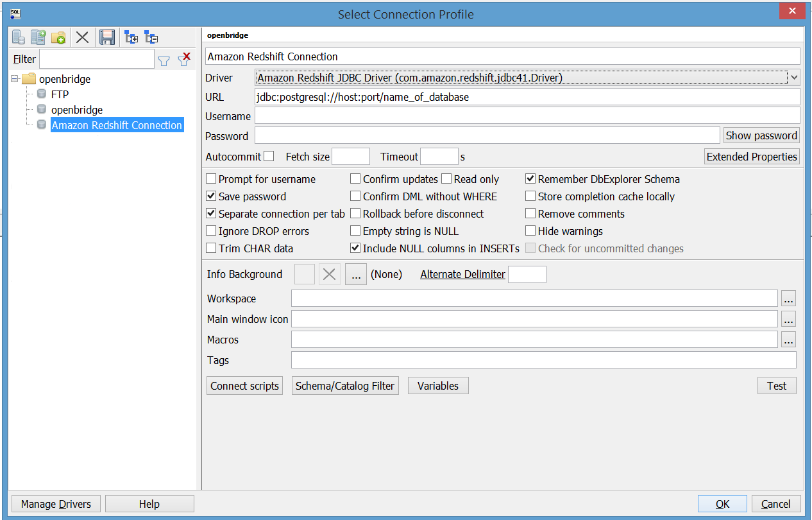Open the Driver dropdown list
This screenshot has height=520, width=812.
pos(794,78)
